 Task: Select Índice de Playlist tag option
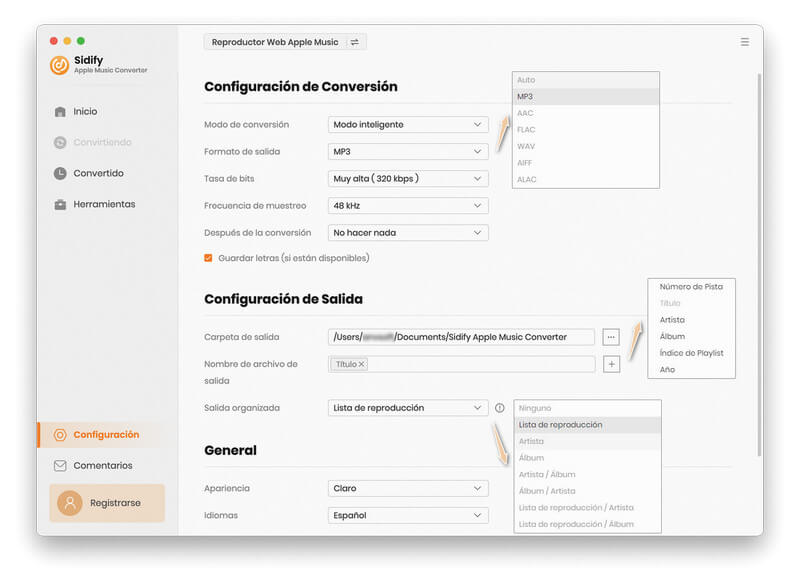pos(691,353)
